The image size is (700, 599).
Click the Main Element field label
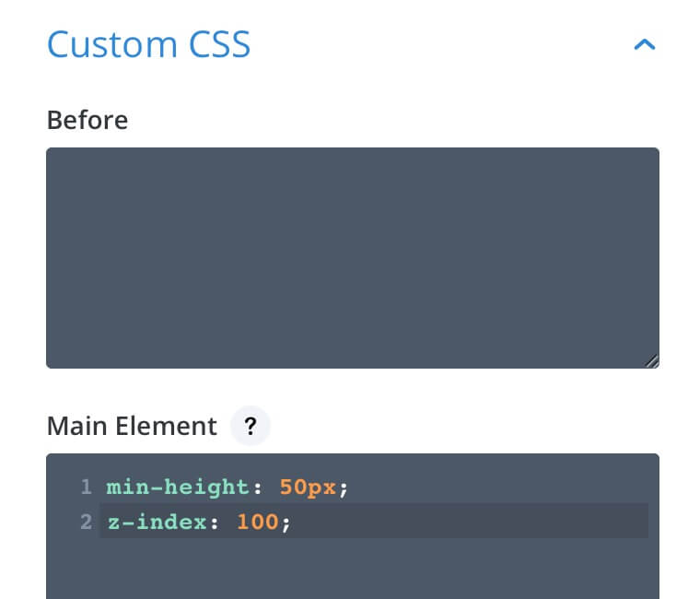(x=132, y=426)
